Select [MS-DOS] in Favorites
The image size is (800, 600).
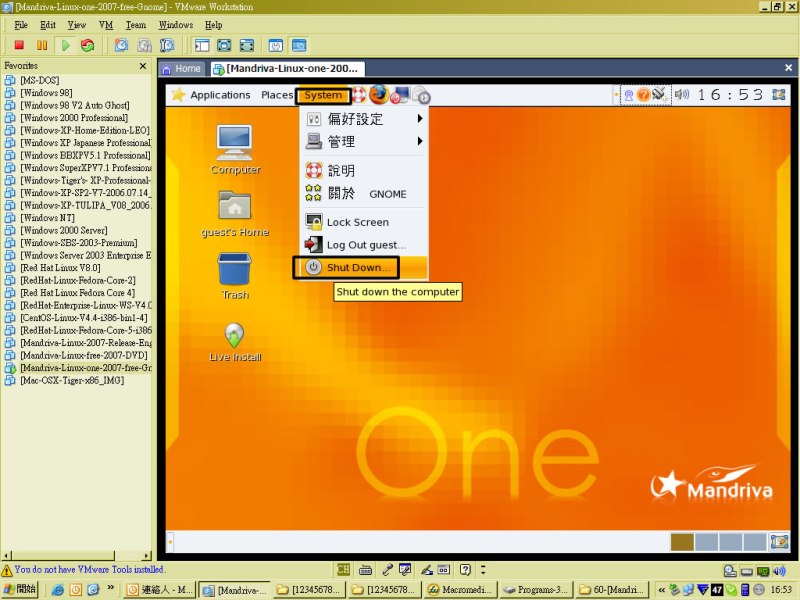coord(40,80)
